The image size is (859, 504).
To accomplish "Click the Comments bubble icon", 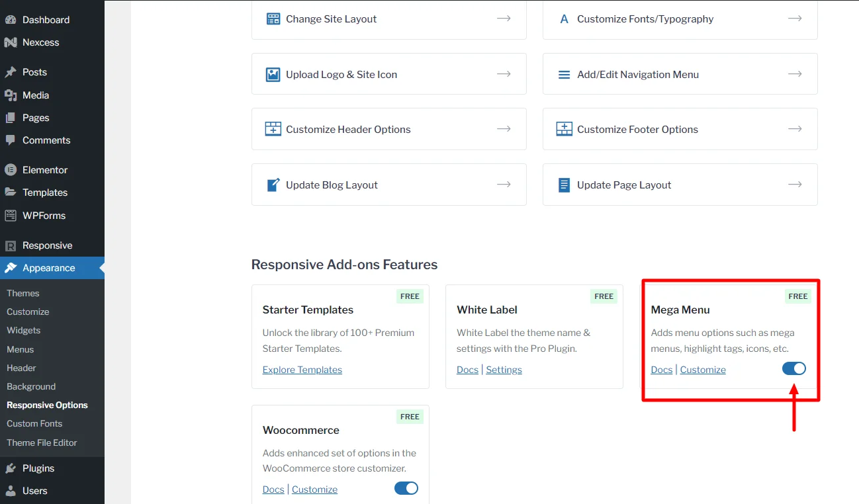I will pyautogui.click(x=11, y=140).
